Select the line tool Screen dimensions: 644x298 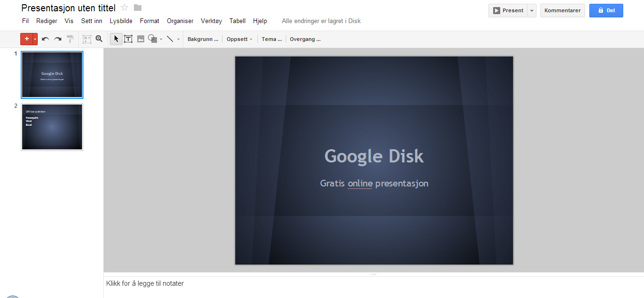pyautogui.click(x=170, y=39)
